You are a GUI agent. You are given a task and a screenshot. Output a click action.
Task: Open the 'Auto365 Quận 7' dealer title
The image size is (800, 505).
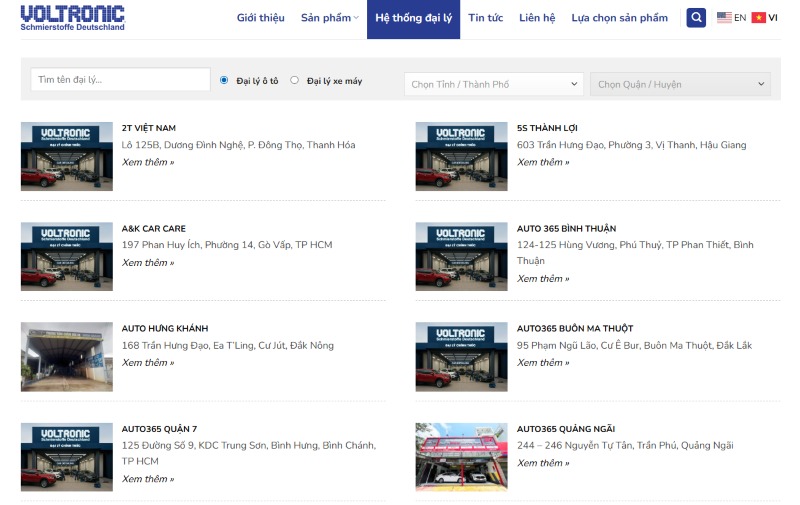click(159, 429)
